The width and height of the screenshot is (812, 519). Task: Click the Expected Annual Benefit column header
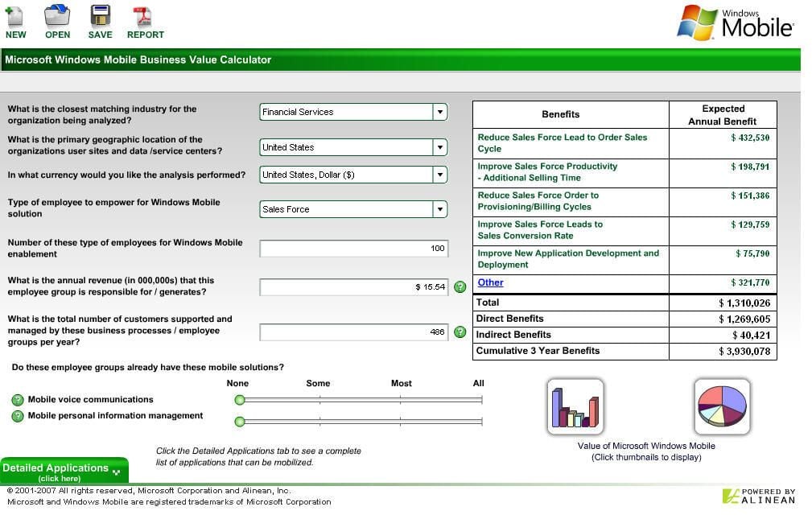[723, 115]
